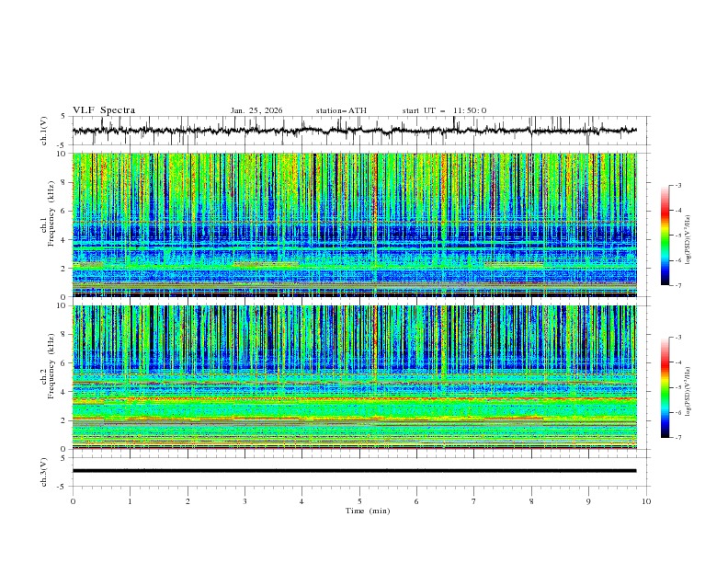Click the "6" minute tick on time axis
The height and width of the screenshot is (563, 728).
coord(416,501)
